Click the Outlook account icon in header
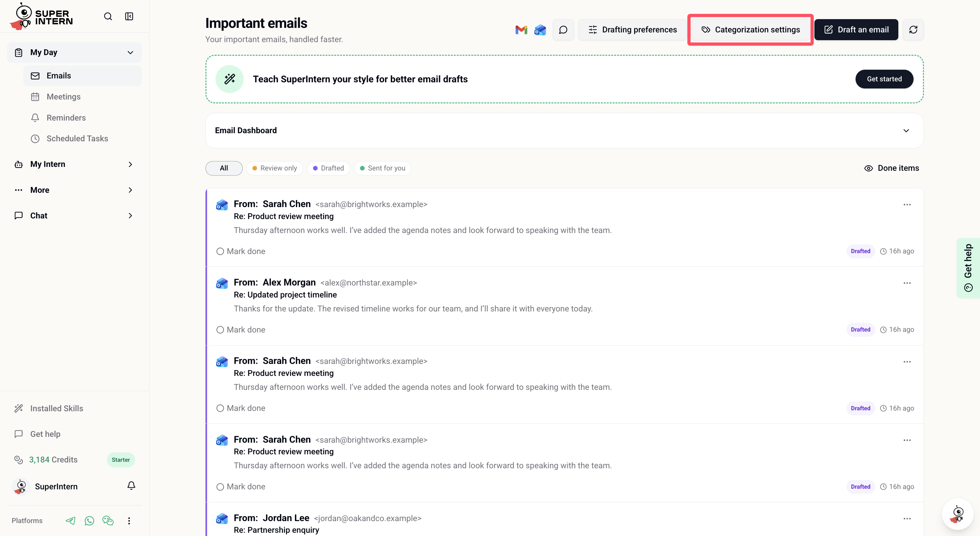Screen dimensions: 980x536 pos(540,30)
